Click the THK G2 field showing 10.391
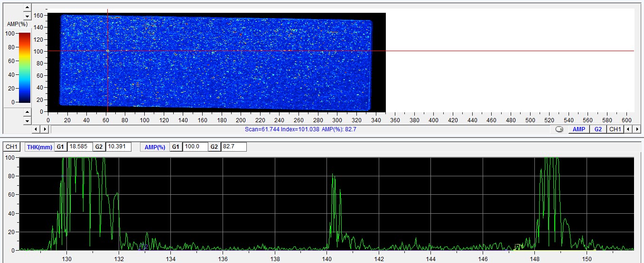Image resolution: width=644 pixels, height=263 pixels. click(x=118, y=147)
